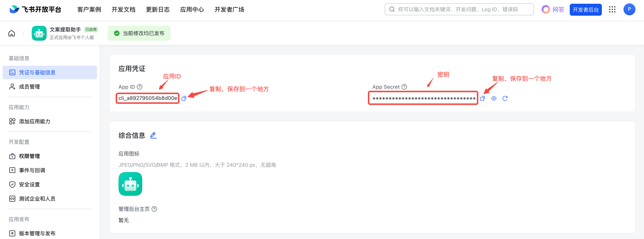Click the 应用凭证 section heading
Screen dimensions: 644x239
click(132, 69)
